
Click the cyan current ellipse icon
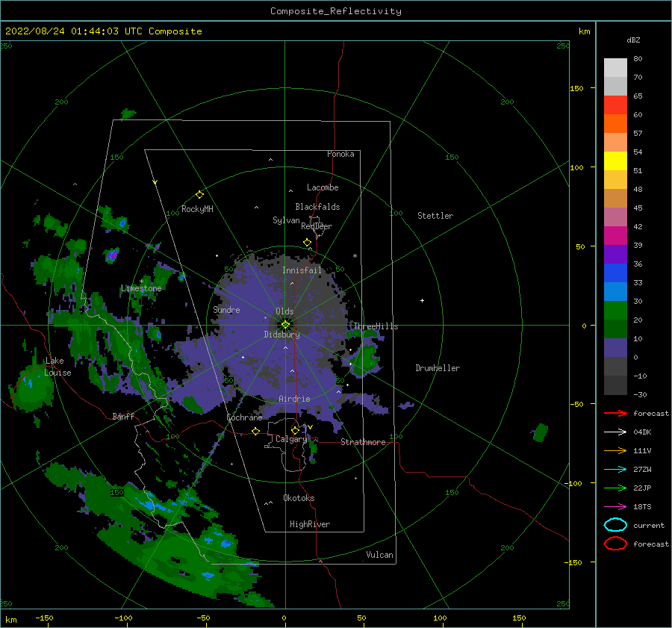615,525
